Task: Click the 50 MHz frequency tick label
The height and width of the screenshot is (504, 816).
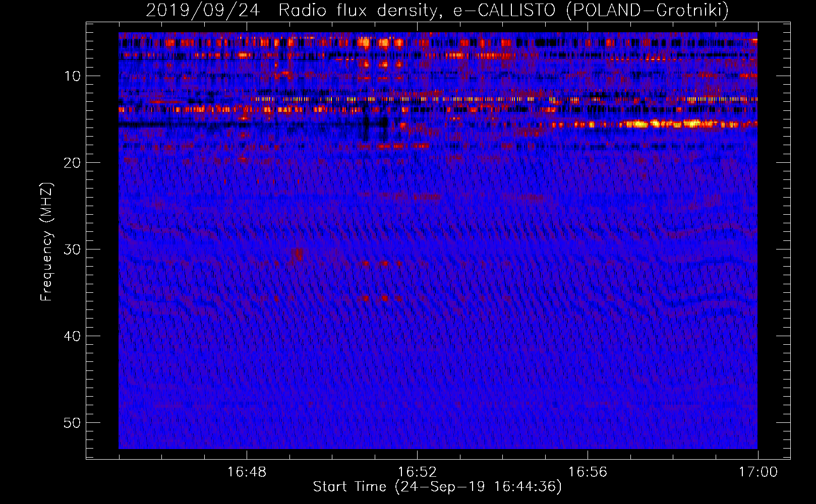Action: tap(73, 423)
